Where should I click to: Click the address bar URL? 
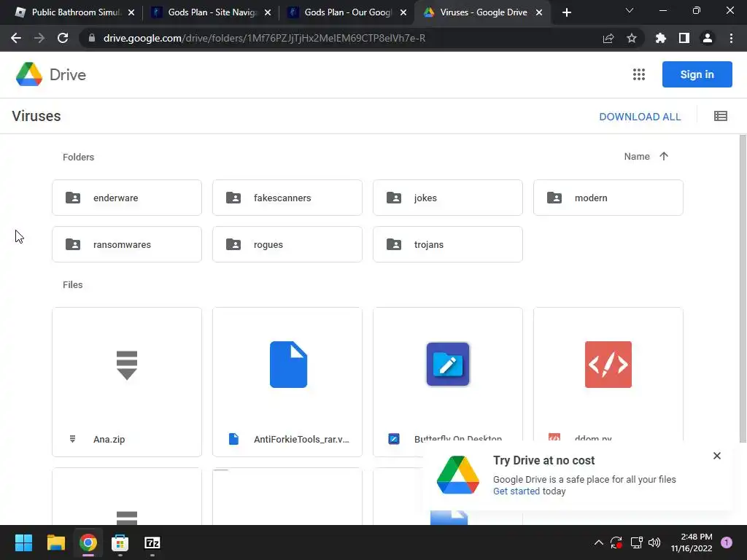[x=264, y=38]
